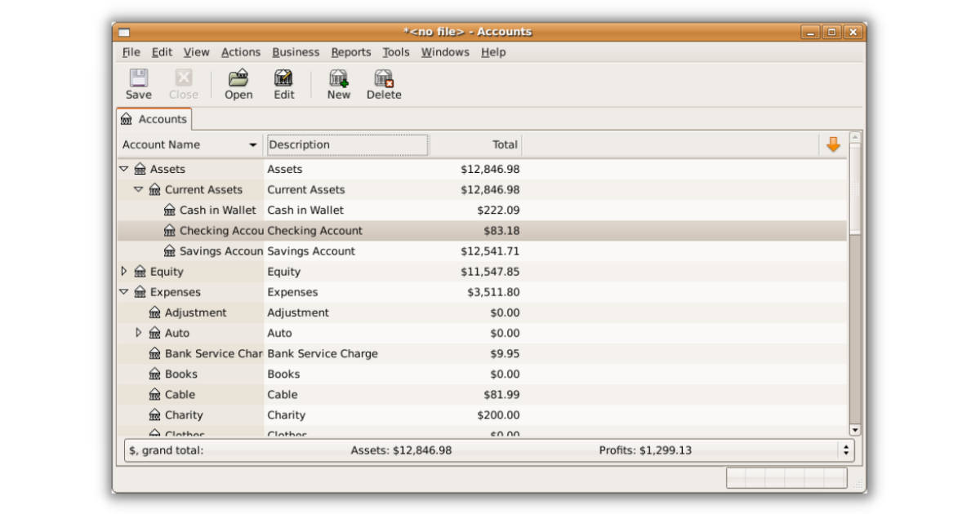
Task: Click the orange column options arrow icon
Action: [x=833, y=144]
